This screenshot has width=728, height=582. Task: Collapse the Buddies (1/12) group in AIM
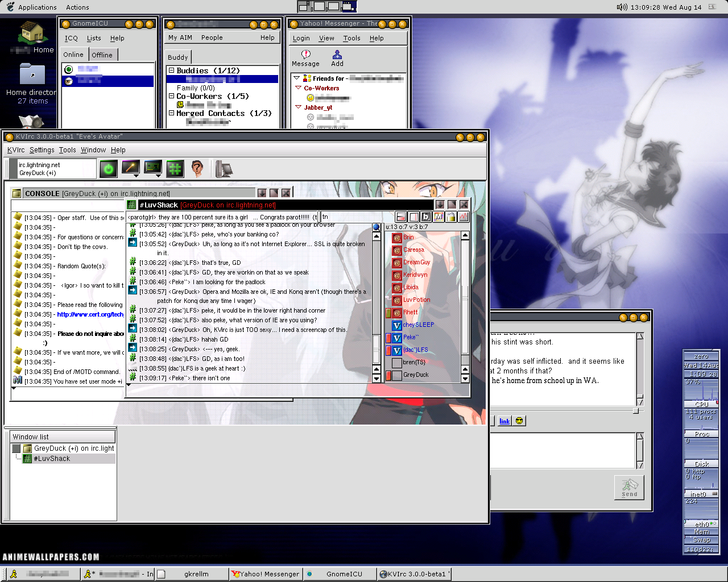tap(171, 70)
